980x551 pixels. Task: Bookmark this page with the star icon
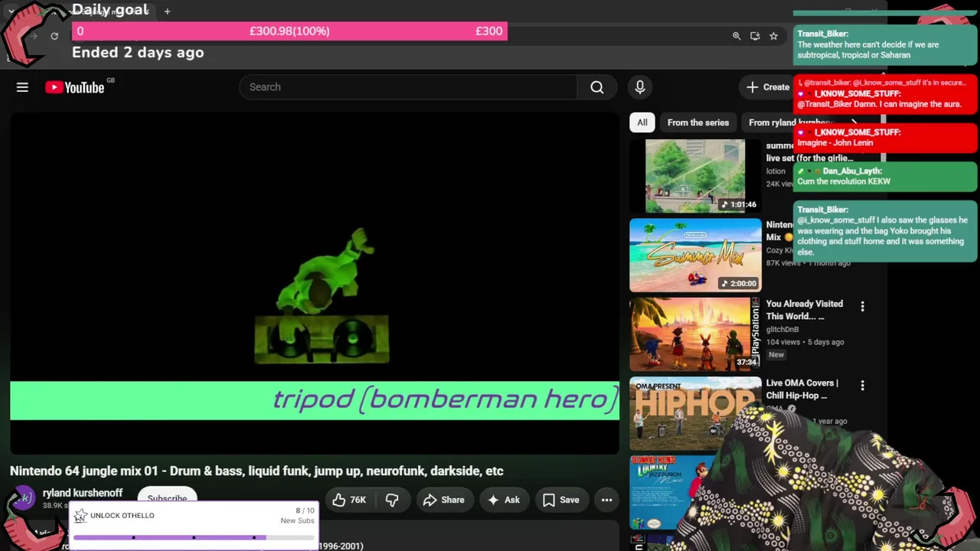[773, 36]
